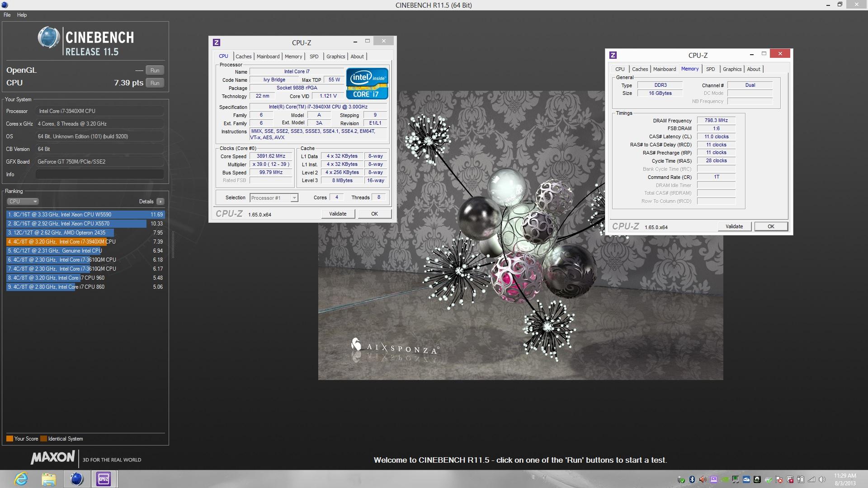Click the orange audio manager tray icon
Screen dimensions: 868x488
[703, 479]
